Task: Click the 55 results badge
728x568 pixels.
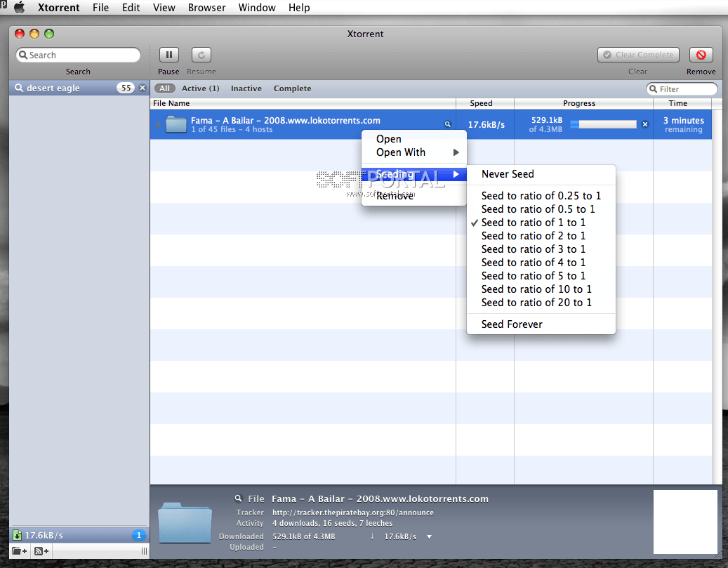Action: 126,88
